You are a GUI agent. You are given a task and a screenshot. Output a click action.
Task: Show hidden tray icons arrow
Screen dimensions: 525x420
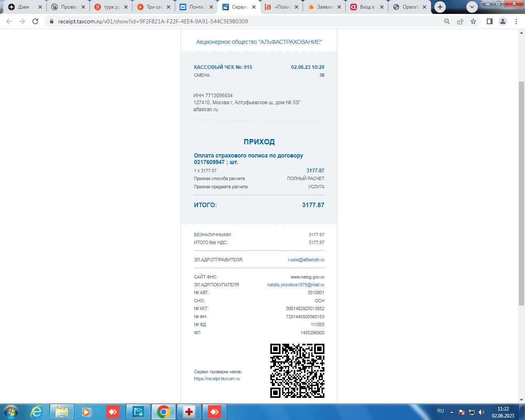click(x=452, y=412)
